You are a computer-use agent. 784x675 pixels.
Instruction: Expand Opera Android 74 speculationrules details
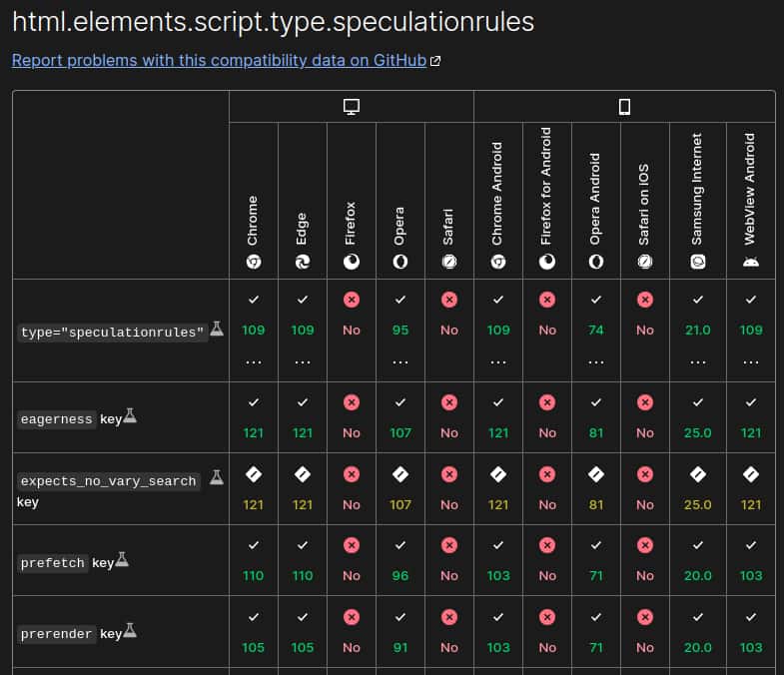[596, 361]
